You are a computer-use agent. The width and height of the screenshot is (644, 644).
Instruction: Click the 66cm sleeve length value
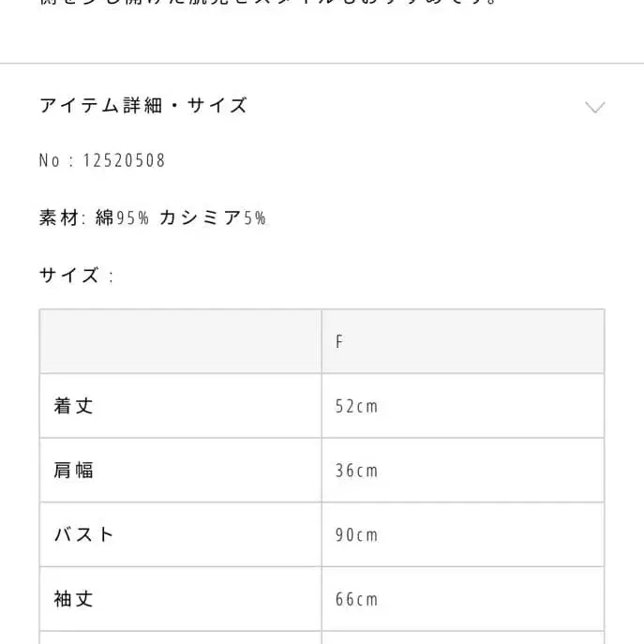tap(356, 599)
